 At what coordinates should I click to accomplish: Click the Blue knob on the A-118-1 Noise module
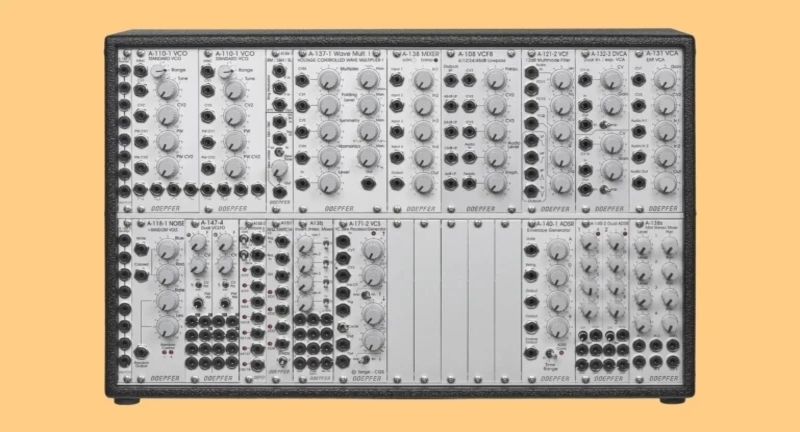pos(167,249)
